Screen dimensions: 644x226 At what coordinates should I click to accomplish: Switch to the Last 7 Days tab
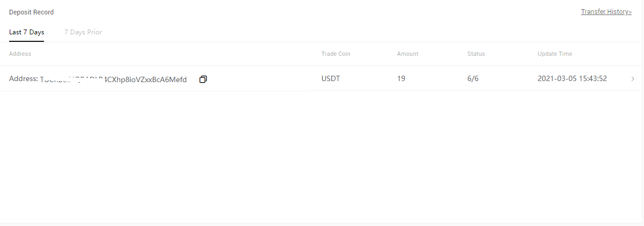(x=26, y=32)
